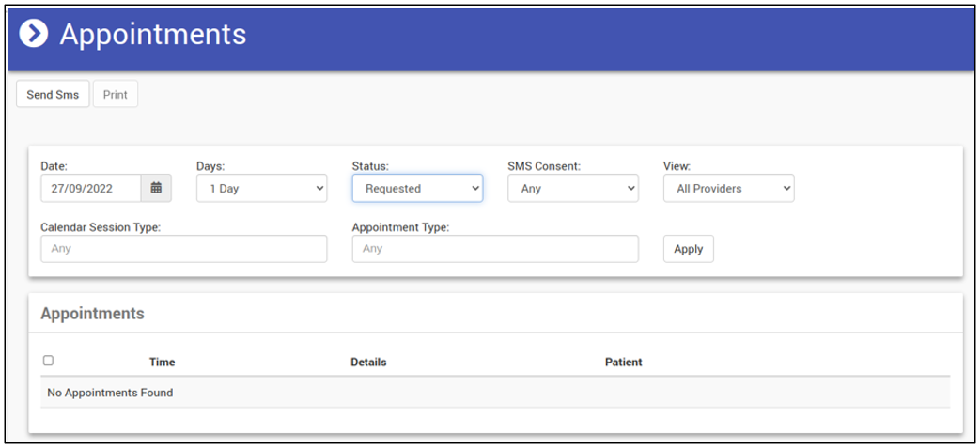
Task: Click the circled arrow icon beside Appointments
Action: point(34,34)
